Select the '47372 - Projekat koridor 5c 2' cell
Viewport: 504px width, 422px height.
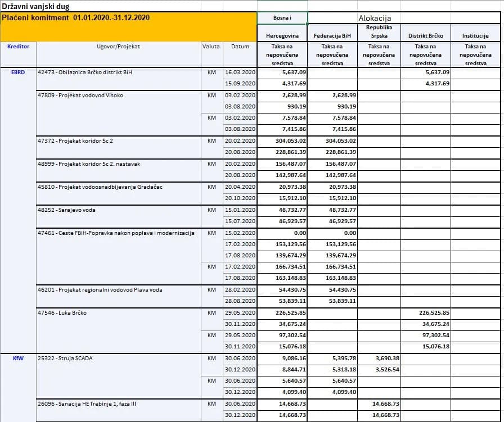pyautogui.click(x=119, y=147)
